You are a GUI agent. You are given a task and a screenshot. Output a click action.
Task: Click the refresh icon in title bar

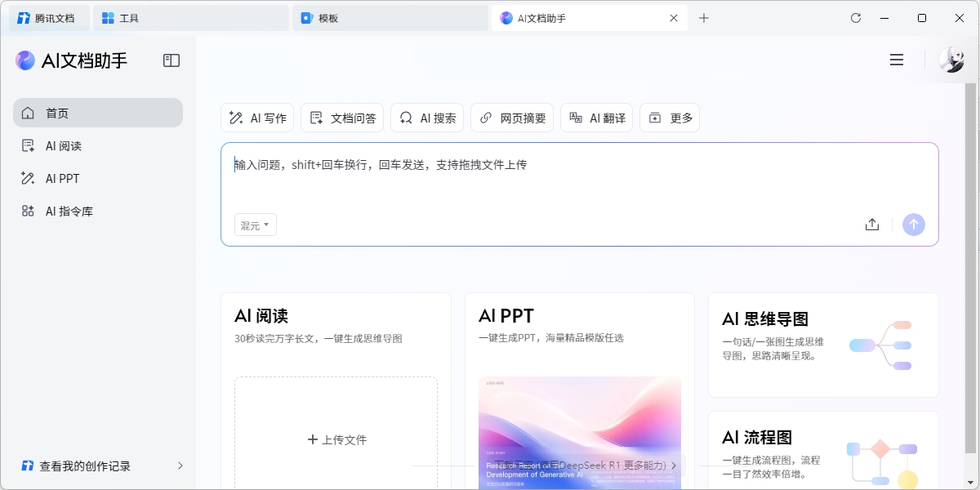pyautogui.click(x=856, y=18)
